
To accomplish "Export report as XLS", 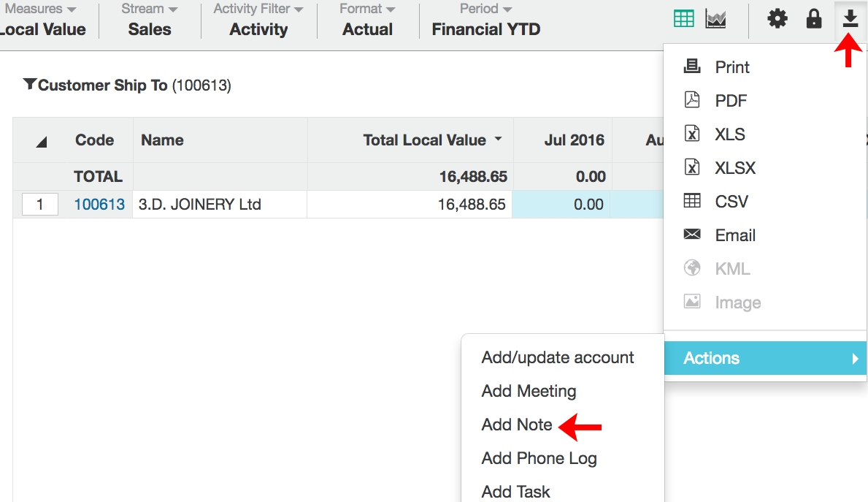I will 729,134.
